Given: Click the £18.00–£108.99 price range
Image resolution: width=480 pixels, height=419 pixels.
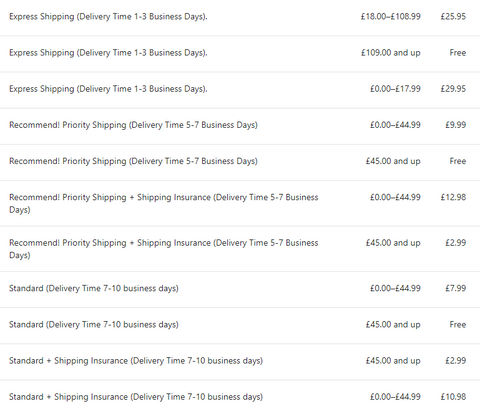Looking at the screenshot, I should pyautogui.click(x=390, y=16).
